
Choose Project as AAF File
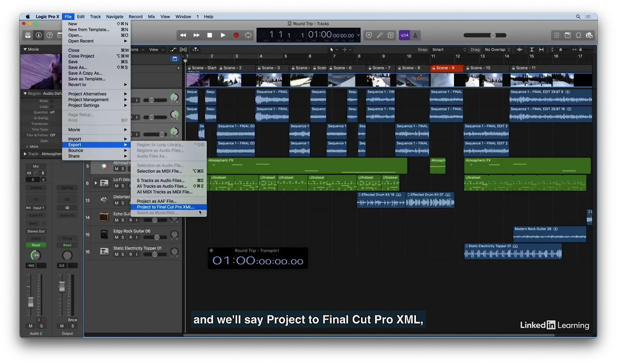click(x=168, y=201)
